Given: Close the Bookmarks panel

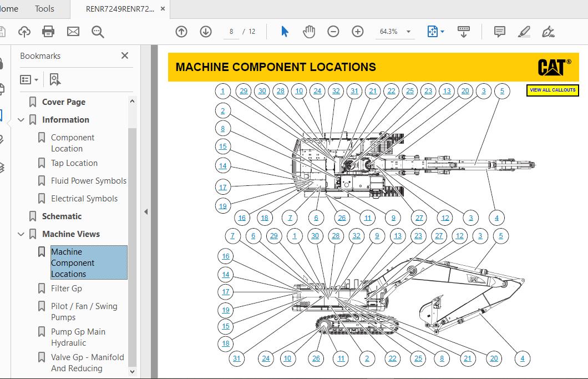Looking at the screenshot, I should click(125, 55).
